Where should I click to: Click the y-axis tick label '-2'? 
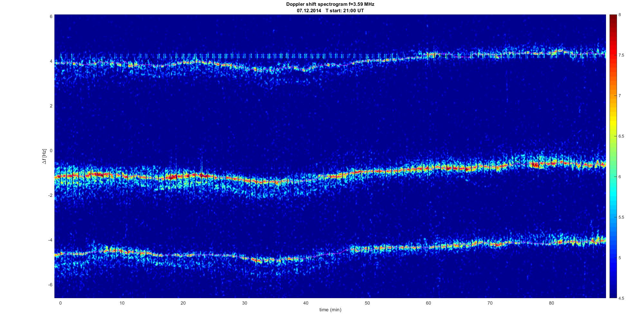50,195
